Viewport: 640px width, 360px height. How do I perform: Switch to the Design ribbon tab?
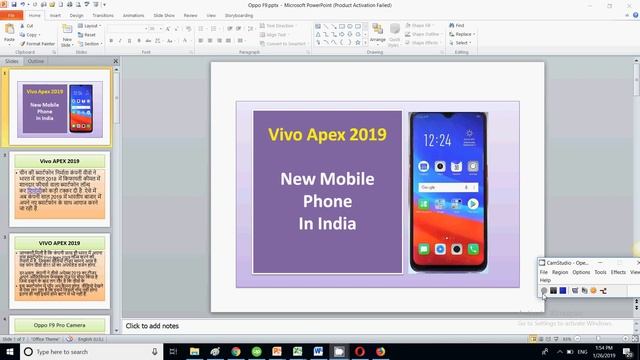point(76,16)
